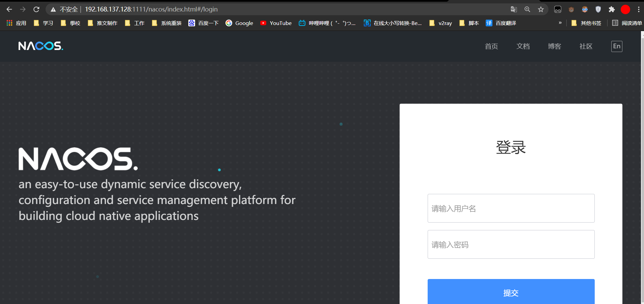
Task: Click the translate page icon in address bar
Action: pos(514,9)
